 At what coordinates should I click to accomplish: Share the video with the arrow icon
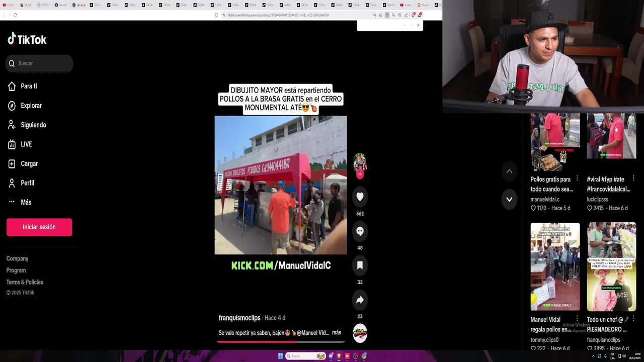[x=360, y=300]
